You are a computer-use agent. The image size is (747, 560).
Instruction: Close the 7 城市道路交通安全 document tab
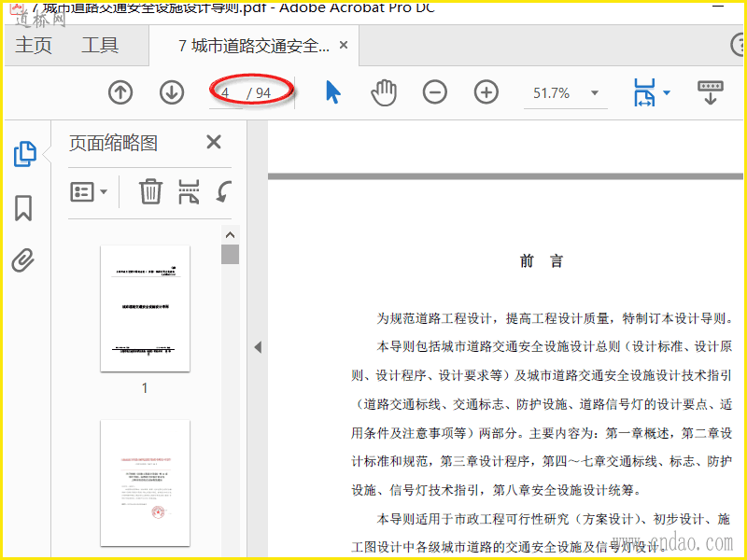[x=344, y=45]
